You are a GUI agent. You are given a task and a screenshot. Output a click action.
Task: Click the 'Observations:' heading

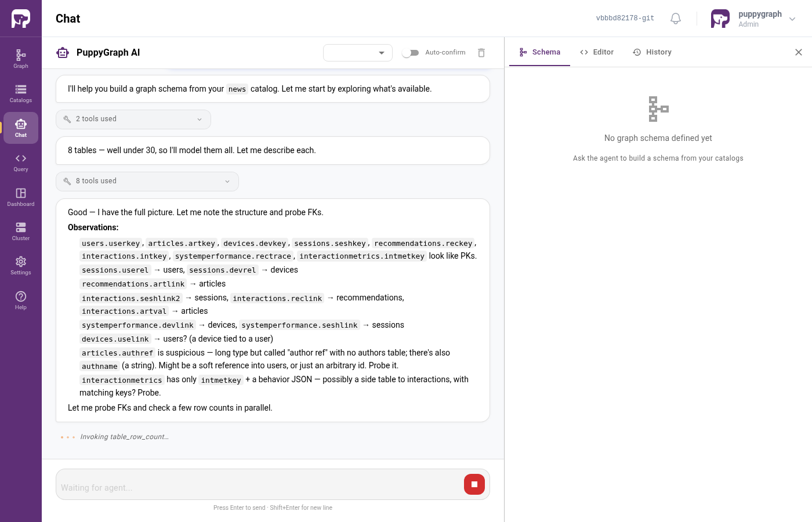point(93,227)
